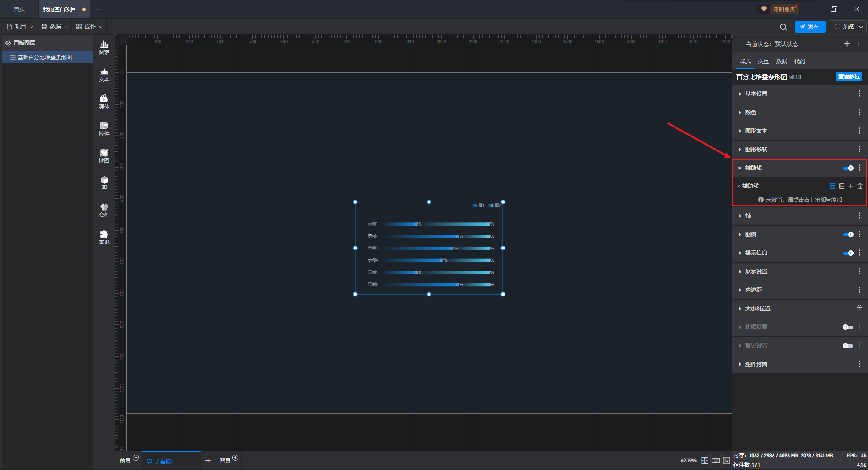The width and height of the screenshot is (868, 470).
Task: Open the 预览 preview dropdown arrow
Action: point(861,27)
